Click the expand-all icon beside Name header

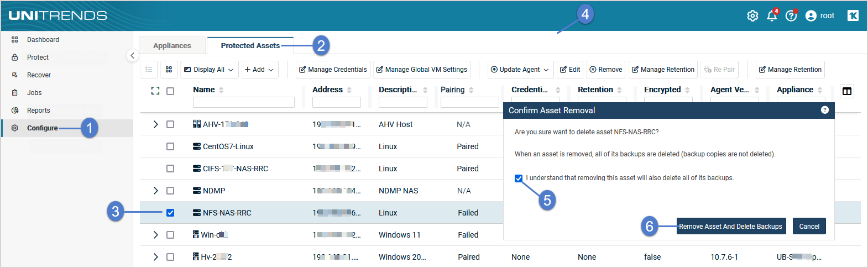tap(155, 91)
